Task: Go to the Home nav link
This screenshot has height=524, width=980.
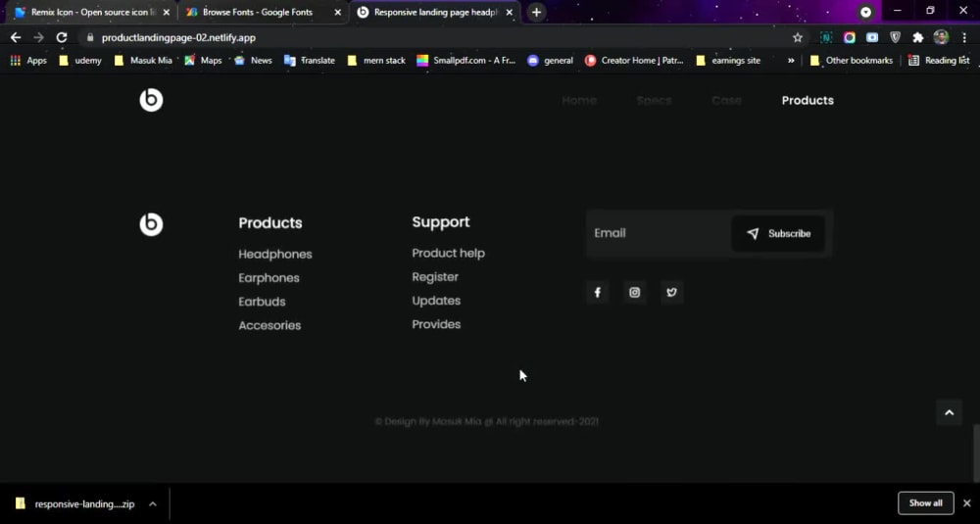Action: [579, 101]
